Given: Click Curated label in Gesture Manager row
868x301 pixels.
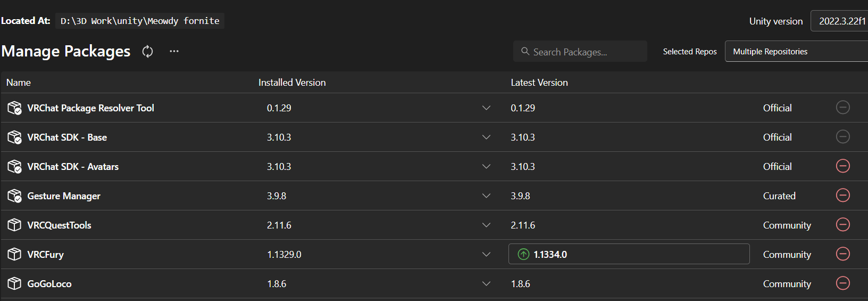Looking at the screenshot, I should 779,196.
